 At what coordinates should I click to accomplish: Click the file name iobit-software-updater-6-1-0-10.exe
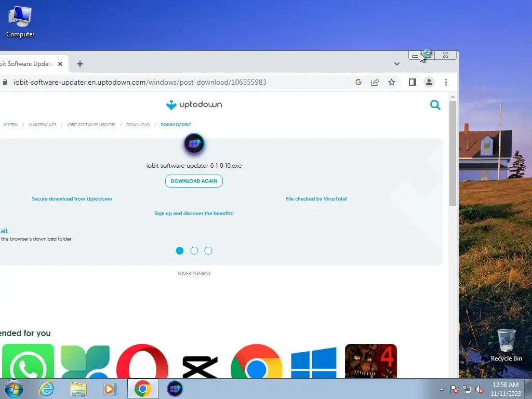pyautogui.click(x=194, y=166)
